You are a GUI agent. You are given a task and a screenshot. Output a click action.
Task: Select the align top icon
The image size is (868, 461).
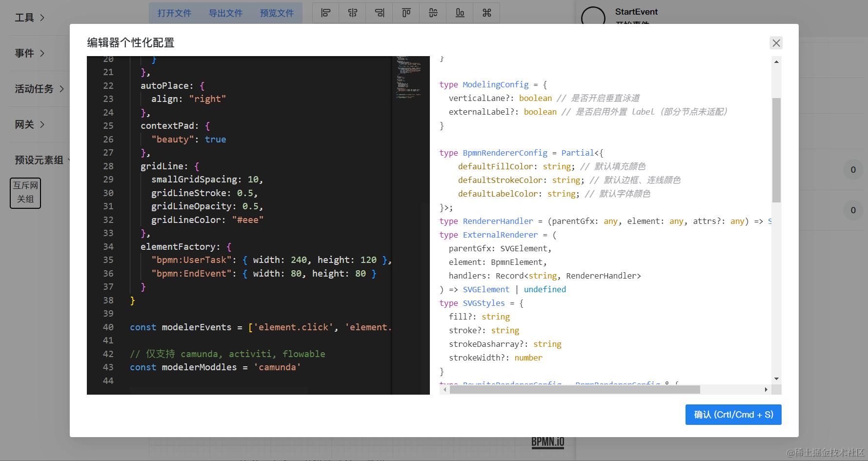click(x=406, y=13)
